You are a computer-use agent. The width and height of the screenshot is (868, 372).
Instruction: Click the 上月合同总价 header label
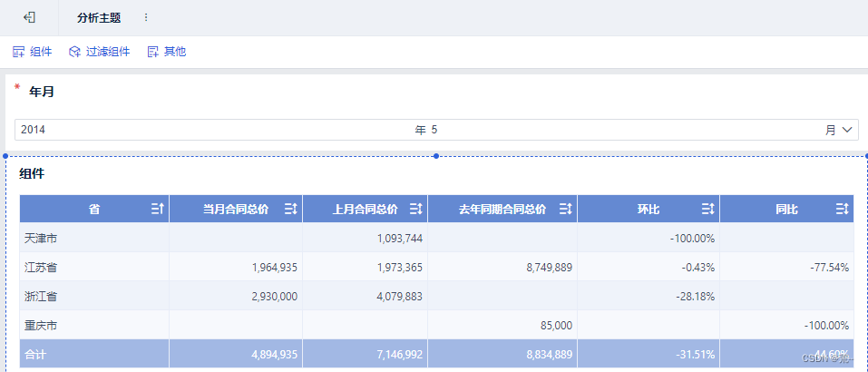click(365, 210)
